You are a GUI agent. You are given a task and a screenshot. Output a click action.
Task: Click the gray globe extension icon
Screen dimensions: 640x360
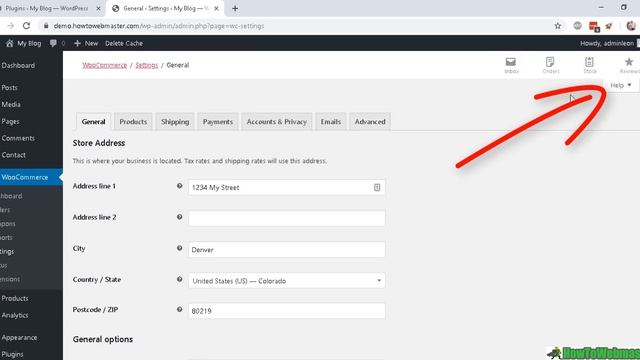tap(577, 26)
